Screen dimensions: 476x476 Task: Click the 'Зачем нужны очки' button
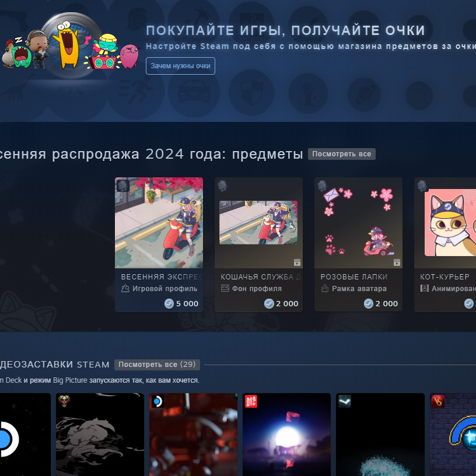(x=180, y=66)
